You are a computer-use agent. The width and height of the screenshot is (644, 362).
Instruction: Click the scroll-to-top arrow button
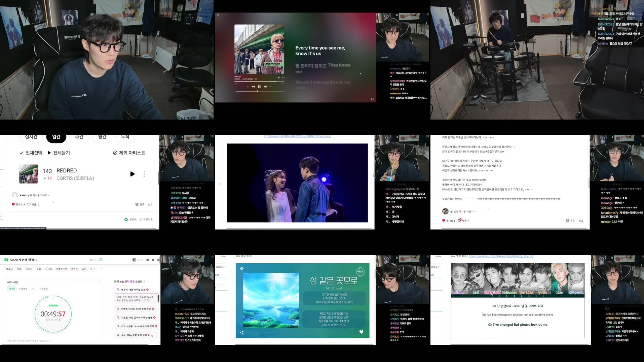[152, 336]
